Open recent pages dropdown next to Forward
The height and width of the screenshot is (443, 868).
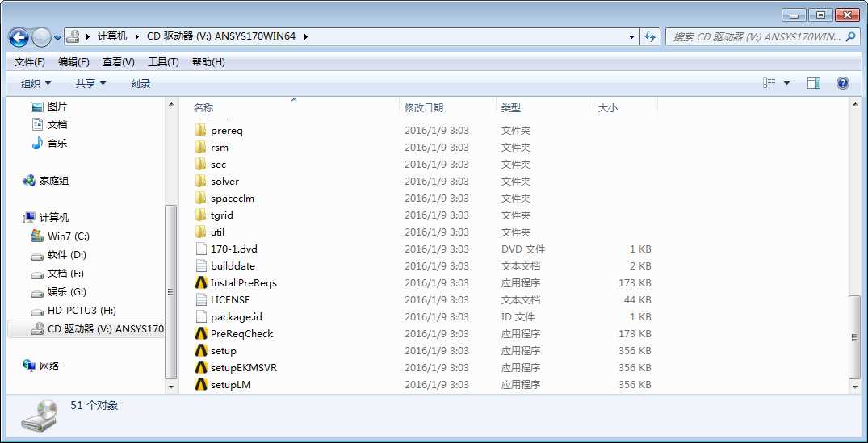point(57,38)
